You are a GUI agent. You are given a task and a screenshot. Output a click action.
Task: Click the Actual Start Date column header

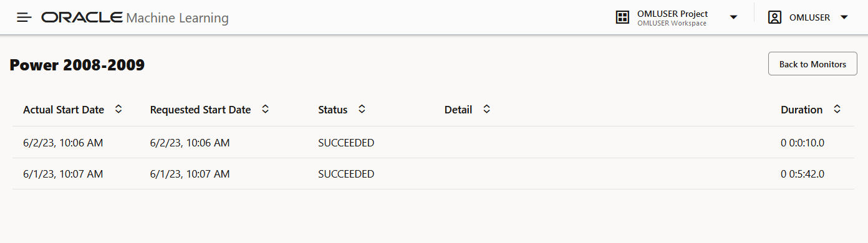tap(64, 110)
